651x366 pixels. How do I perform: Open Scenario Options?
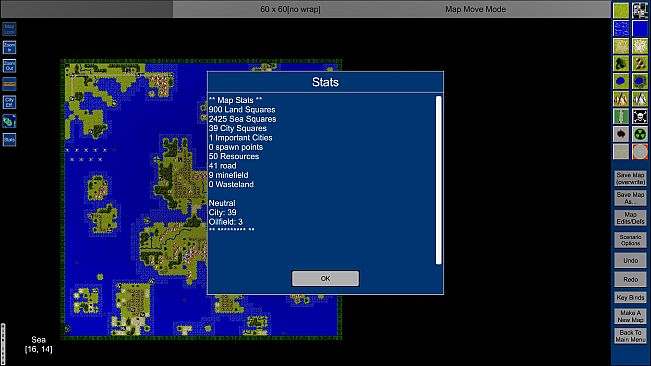(x=630, y=240)
